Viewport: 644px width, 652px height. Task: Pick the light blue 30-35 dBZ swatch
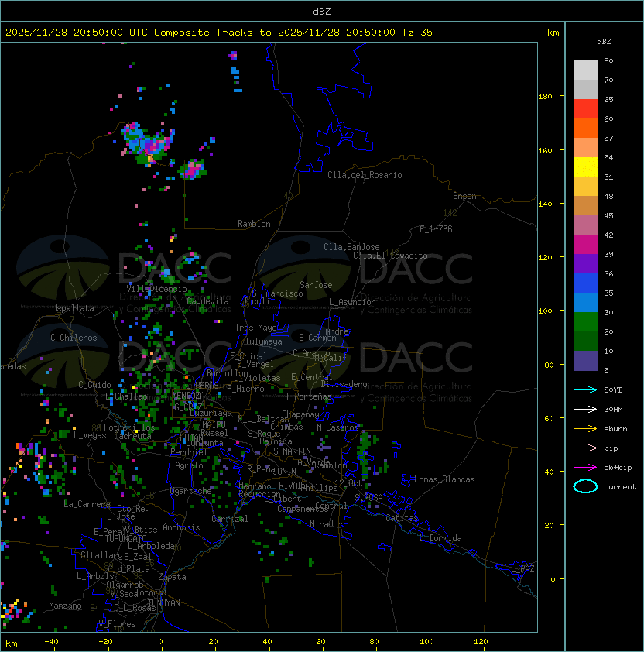pos(585,303)
